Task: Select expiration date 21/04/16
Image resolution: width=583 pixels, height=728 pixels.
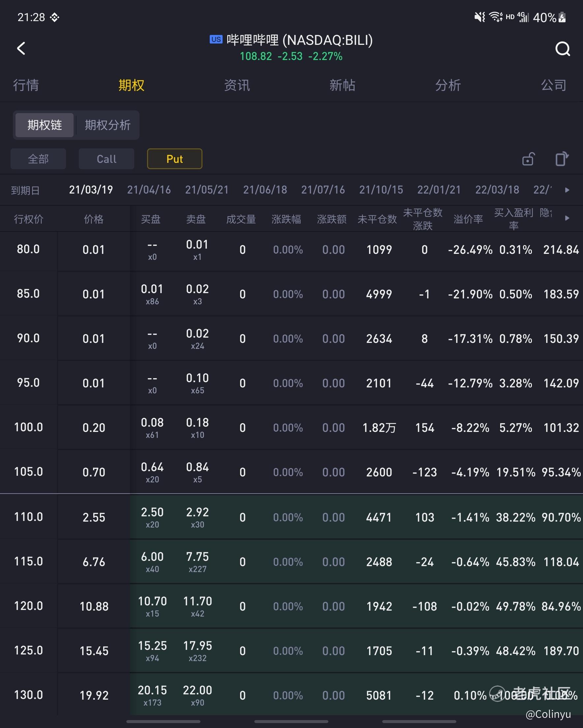Action: [149, 190]
